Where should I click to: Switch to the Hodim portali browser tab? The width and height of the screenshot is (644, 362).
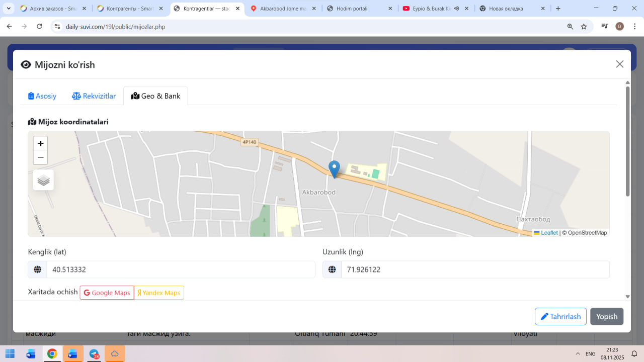(360, 9)
